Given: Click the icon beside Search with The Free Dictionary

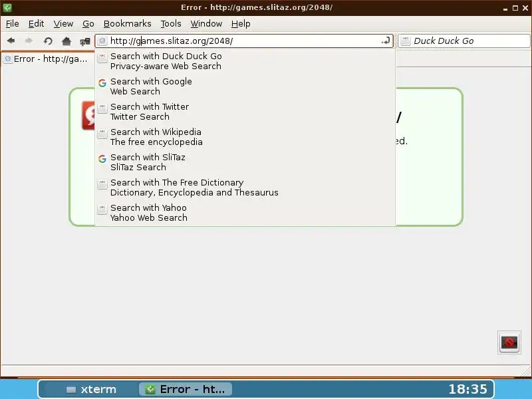Looking at the screenshot, I should pos(102,184).
